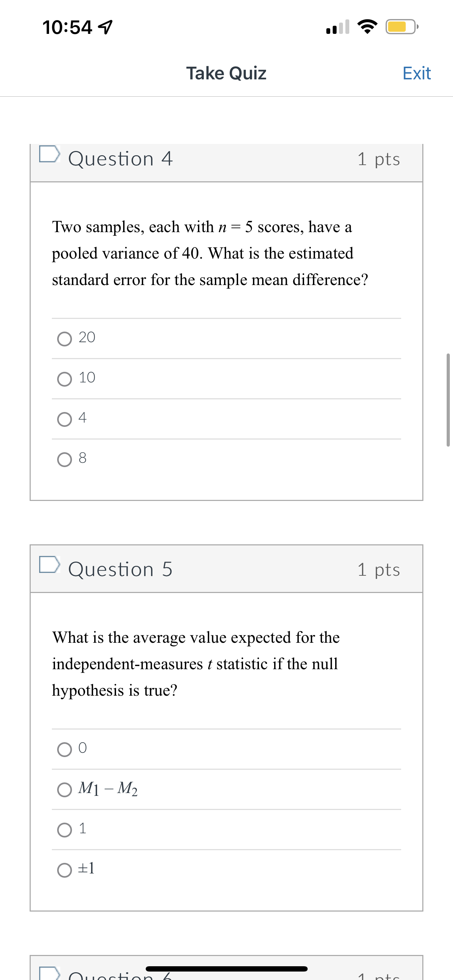The image size is (453, 980).
Task: Select answer 4 for Question 4
Action: pos(64,419)
